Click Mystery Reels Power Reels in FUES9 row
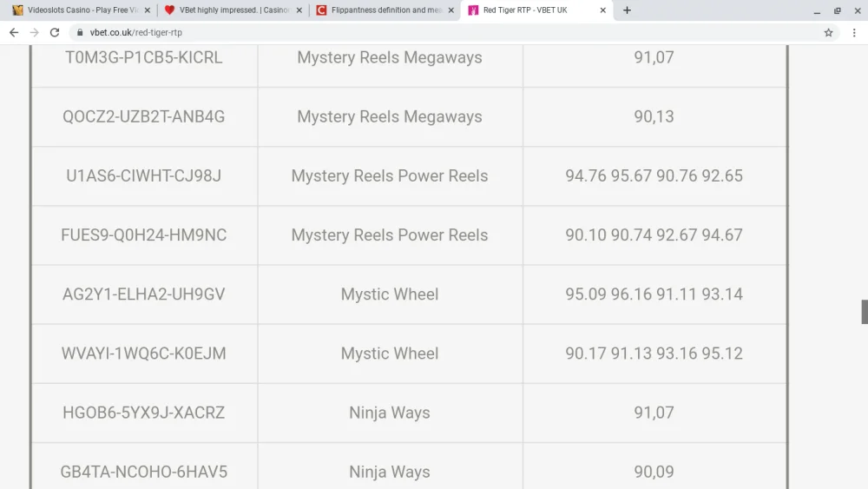The width and height of the screenshot is (868, 489). (x=389, y=235)
